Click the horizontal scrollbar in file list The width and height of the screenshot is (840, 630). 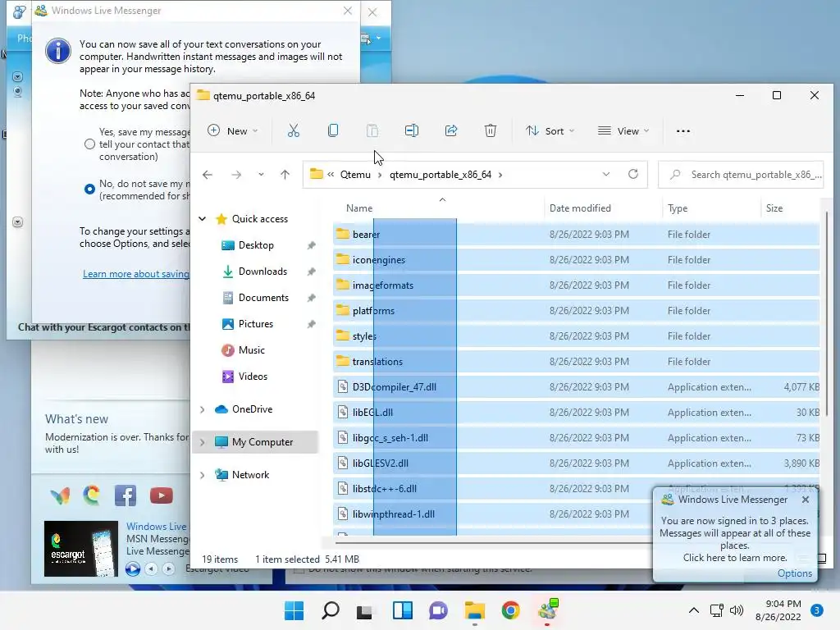tap(492, 542)
